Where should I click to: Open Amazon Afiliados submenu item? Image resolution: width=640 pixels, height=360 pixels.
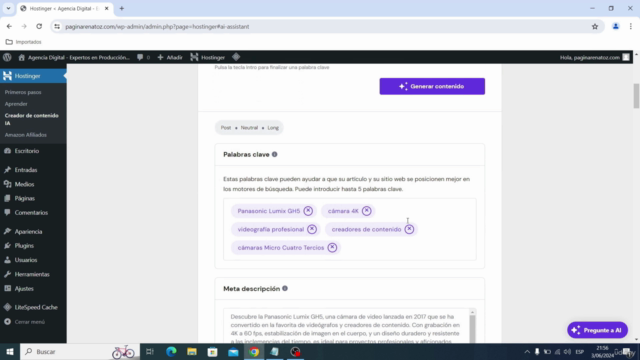point(26,135)
